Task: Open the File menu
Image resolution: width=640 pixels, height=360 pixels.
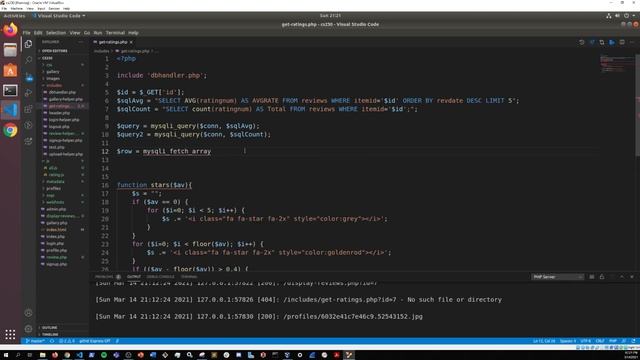Action: [x=27, y=33]
